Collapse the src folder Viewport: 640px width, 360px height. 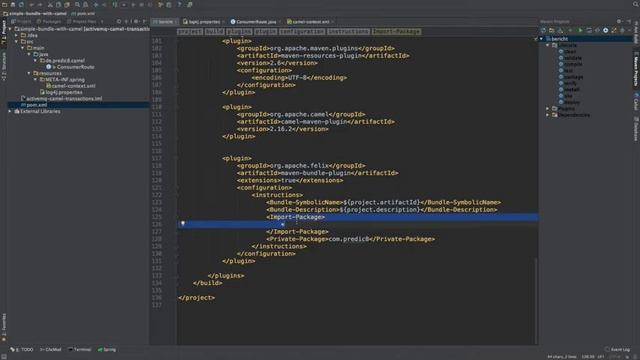pos(16,42)
